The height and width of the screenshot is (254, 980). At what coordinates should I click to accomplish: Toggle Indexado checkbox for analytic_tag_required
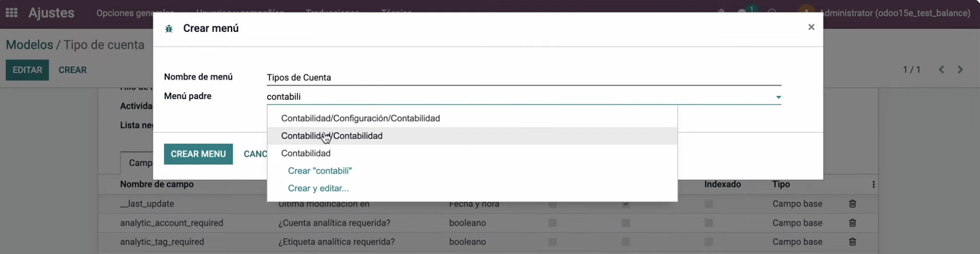pos(709,242)
